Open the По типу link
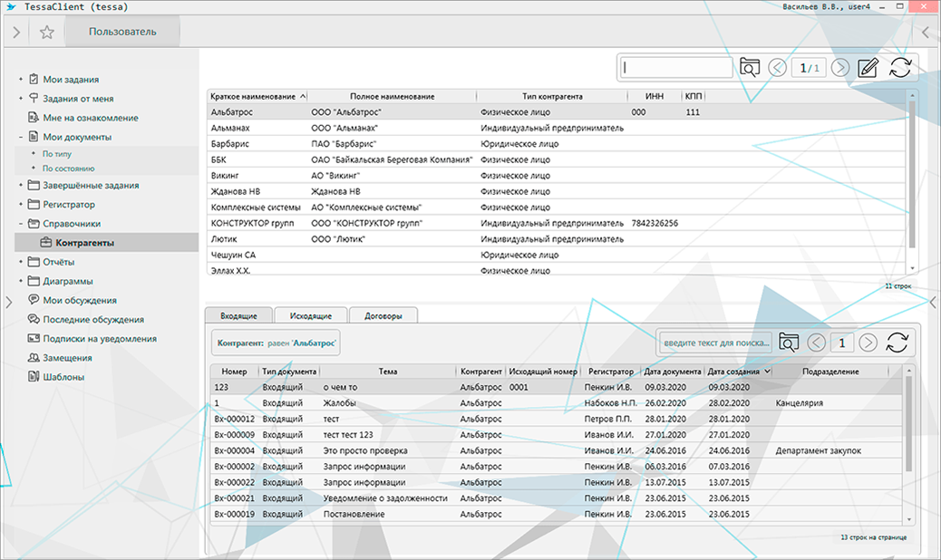The image size is (941, 560). pos(56,154)
